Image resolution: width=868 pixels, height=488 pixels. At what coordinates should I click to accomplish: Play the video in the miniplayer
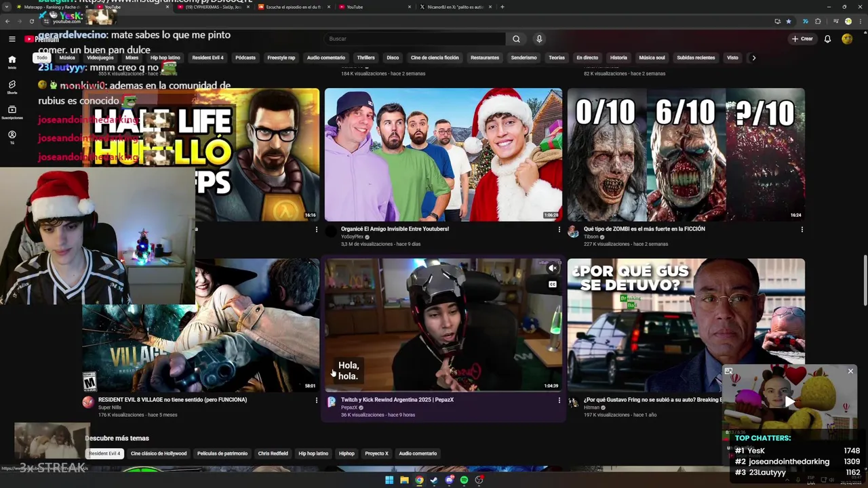tap(789, 401)
